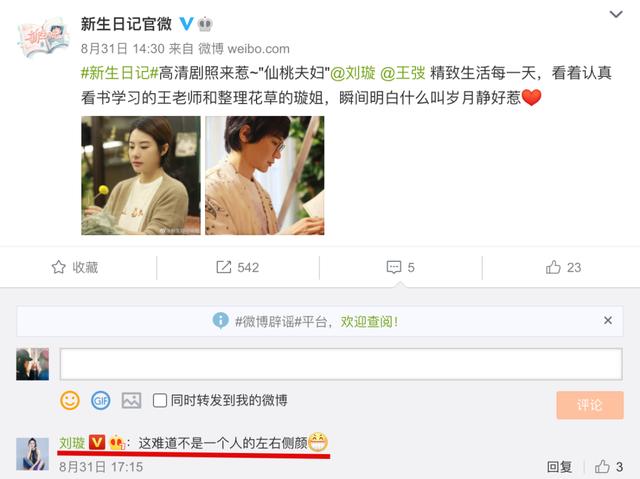Focus the comment text input box

pyautogui.click(x=341, y=364)
